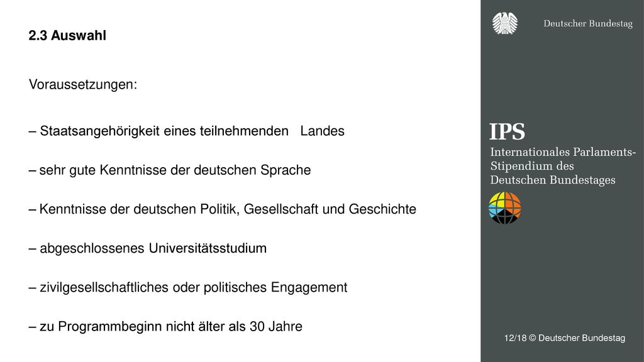The width and height of the screenshot is (644, 362).
Task: Click the large IPS letters logo
Action: (x=507, y=132)
